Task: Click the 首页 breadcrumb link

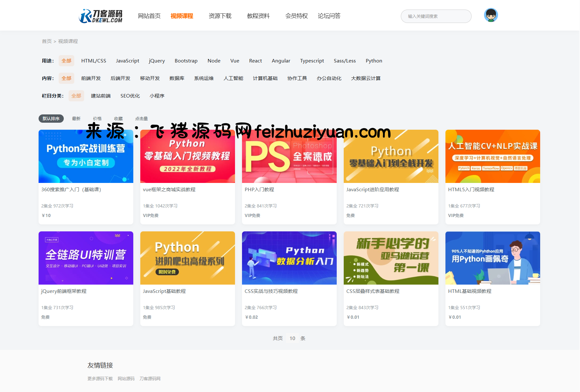Action: point(47,41)
